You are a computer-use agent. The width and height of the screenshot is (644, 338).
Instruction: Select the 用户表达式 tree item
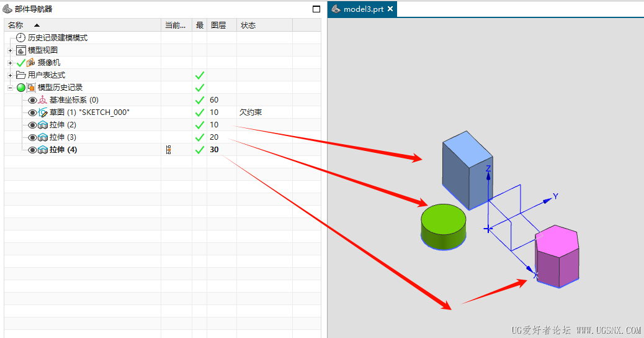(x=47, y=75)
